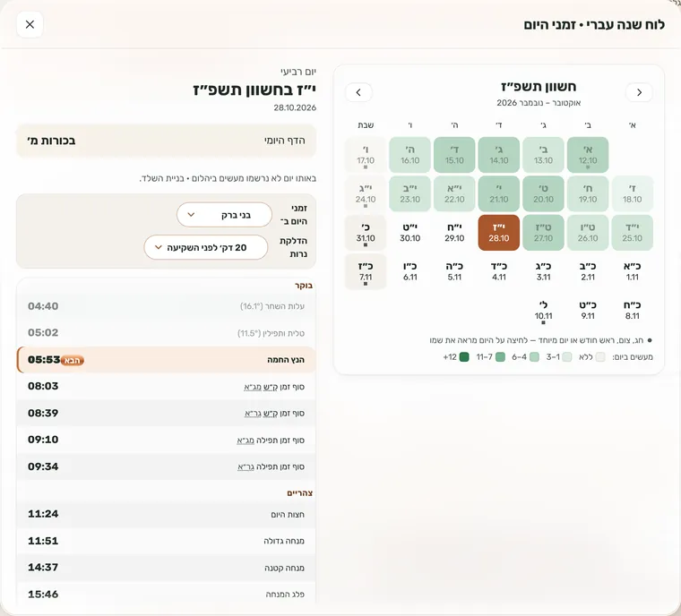Click highlighted day י״ז 28.10

pos(498,233)
